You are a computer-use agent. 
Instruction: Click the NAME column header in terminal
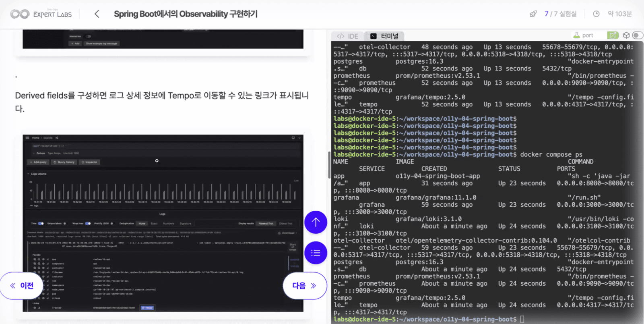(x=341, y=162)
